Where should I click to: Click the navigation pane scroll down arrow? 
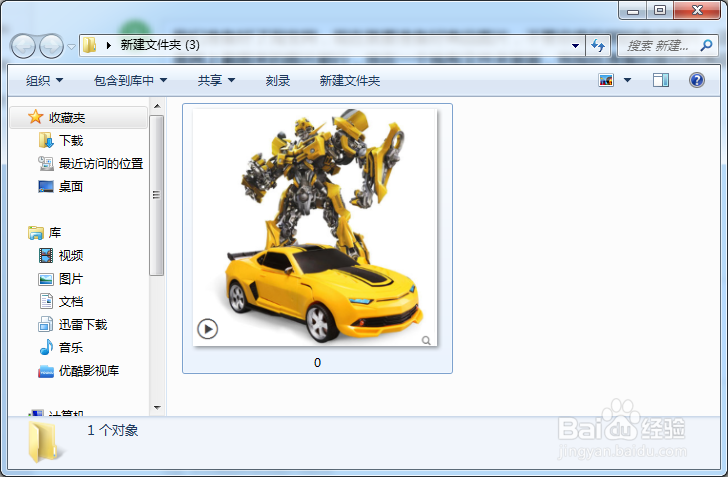pyautogui.click(x=157, y=408)
